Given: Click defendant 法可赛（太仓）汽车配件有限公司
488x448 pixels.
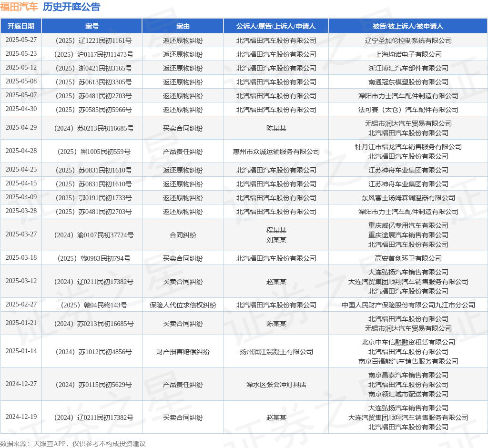Looking at the screenshot, I should click(x=408, y=110).
